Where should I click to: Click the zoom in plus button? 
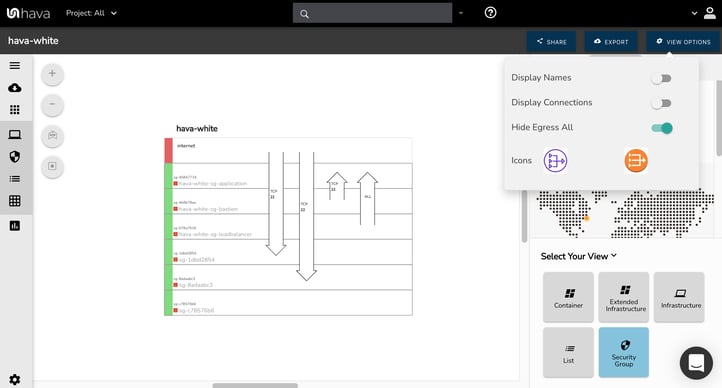(x=52, y=74)
